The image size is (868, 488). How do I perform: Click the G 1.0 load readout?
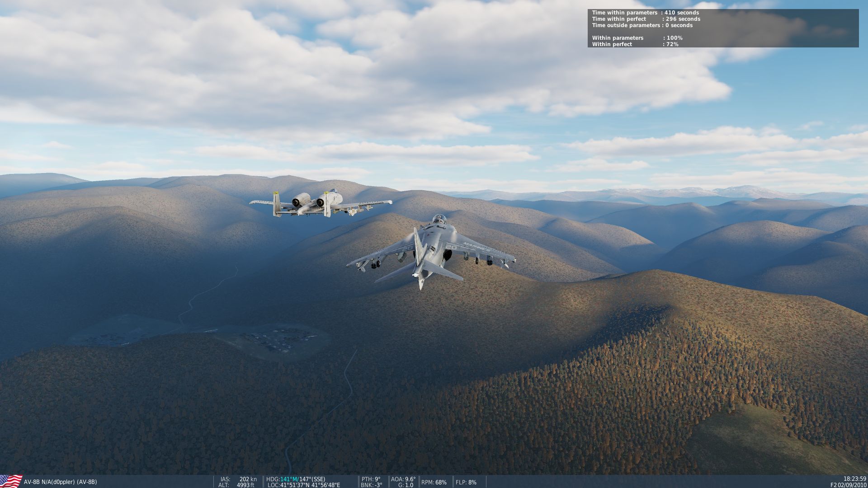(405, 485)
